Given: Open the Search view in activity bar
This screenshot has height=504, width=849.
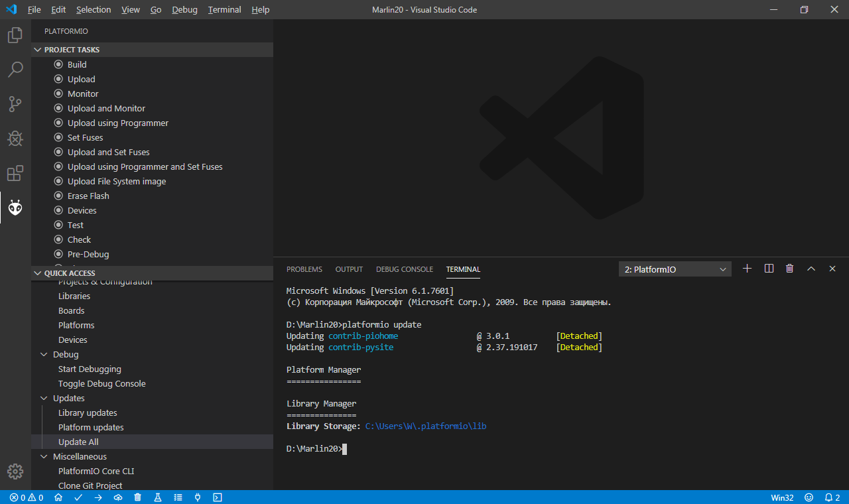Looking at the screenshot, I should click(x=15, y=69).
